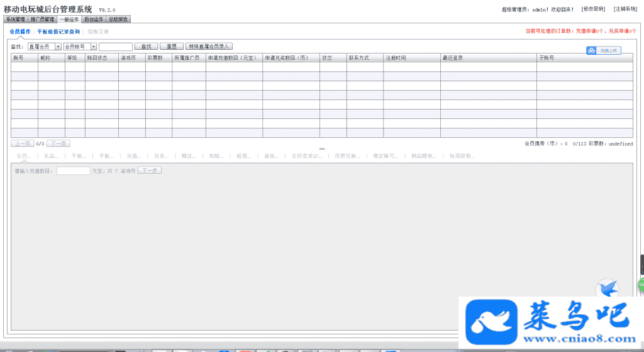Click the 申请兑奖数目（币） column header
The height and width of the screenshot is (352, 644).
[x=291, y=58]
